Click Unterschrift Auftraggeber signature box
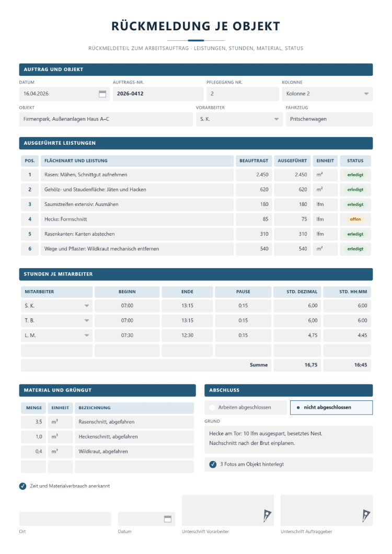Image resolution: width=392 pixels, height=554 pixels. 327,511
